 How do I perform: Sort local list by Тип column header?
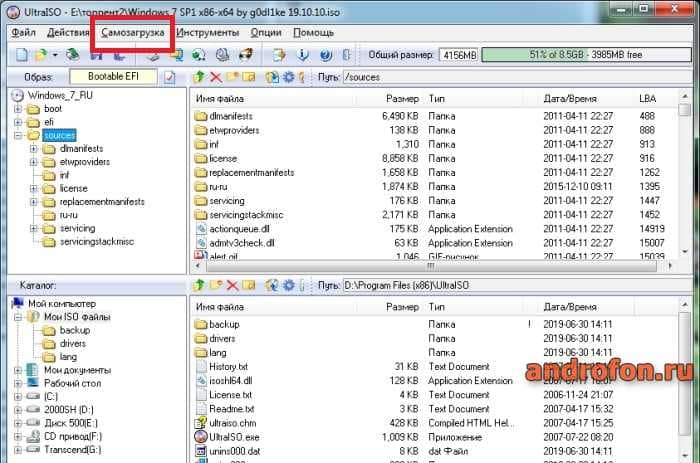(437, 307)
